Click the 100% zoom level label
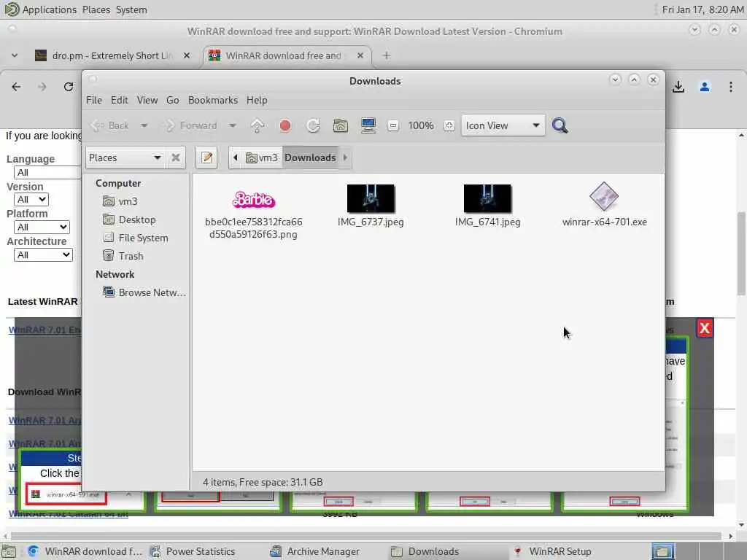This screenshot has height=560, width=747. pos(421,125)
